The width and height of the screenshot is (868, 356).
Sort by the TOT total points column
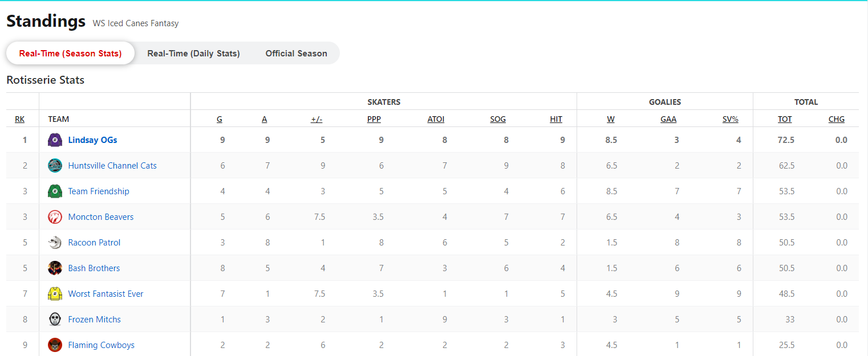coord(785,119)
